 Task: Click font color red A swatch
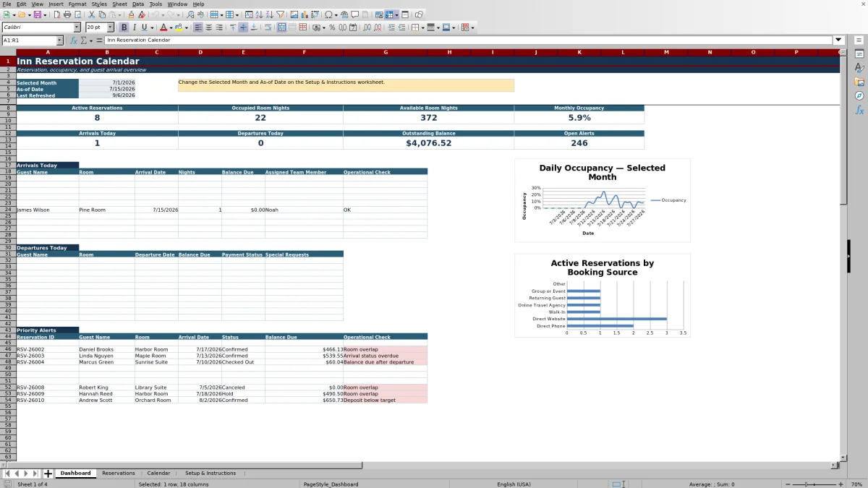(x=163, y=27)
